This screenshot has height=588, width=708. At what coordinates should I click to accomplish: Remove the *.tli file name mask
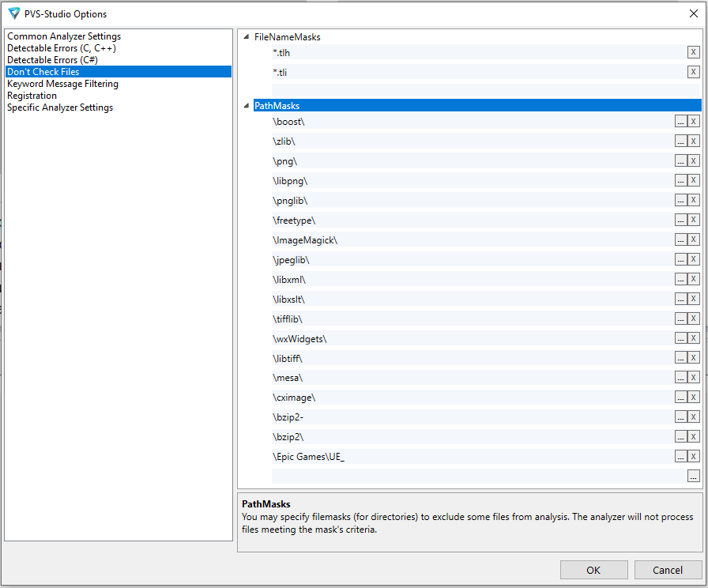694,72
